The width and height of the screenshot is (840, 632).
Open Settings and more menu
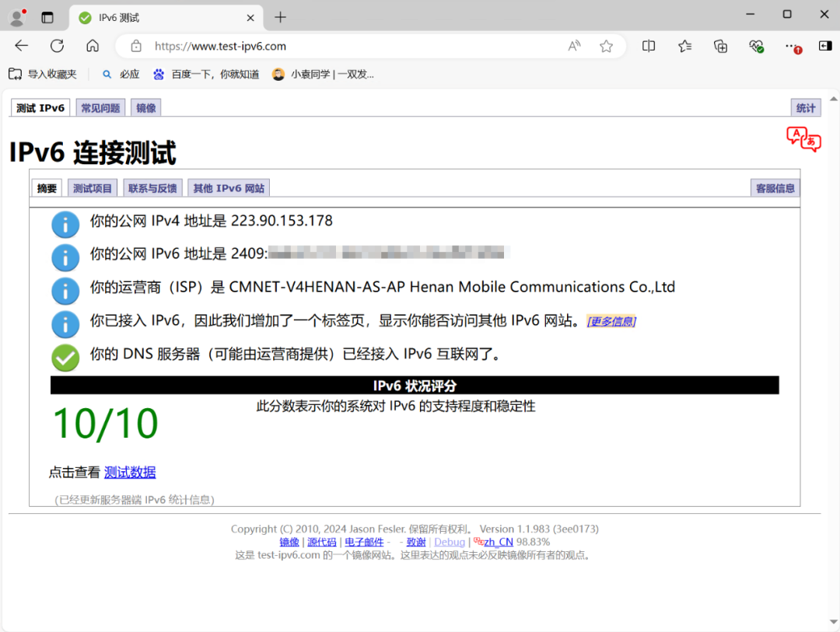pyautogui.click(x=793, y=47)
